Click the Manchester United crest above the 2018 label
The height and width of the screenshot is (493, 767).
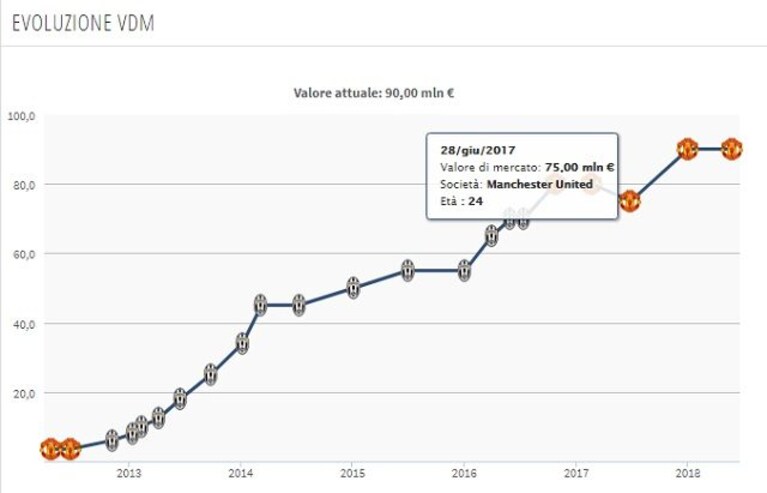(x=687, y=149)
